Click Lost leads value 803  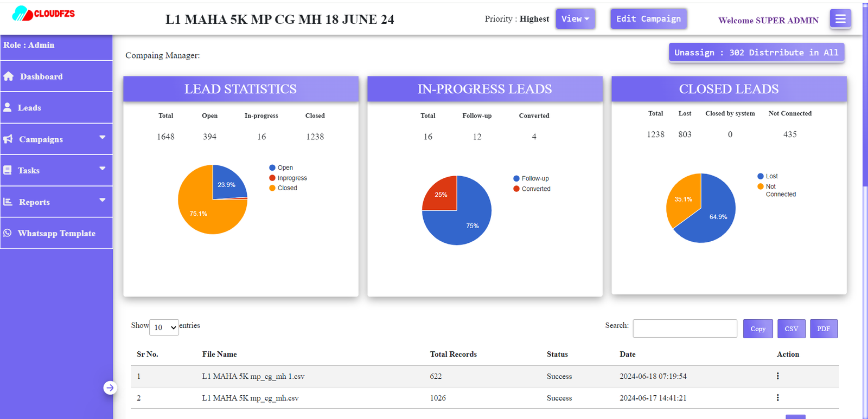point(685,134)
